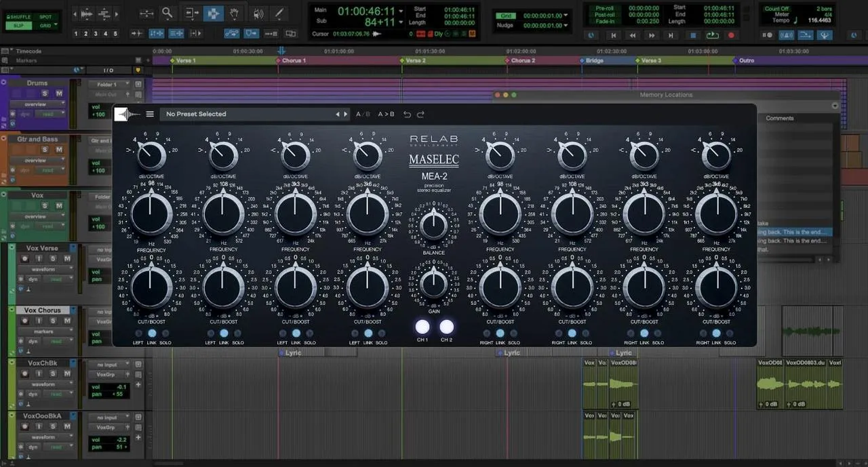This screenshot has width=868, height=467.
Task: Select zoom preset 1
Action: point(75,33)
